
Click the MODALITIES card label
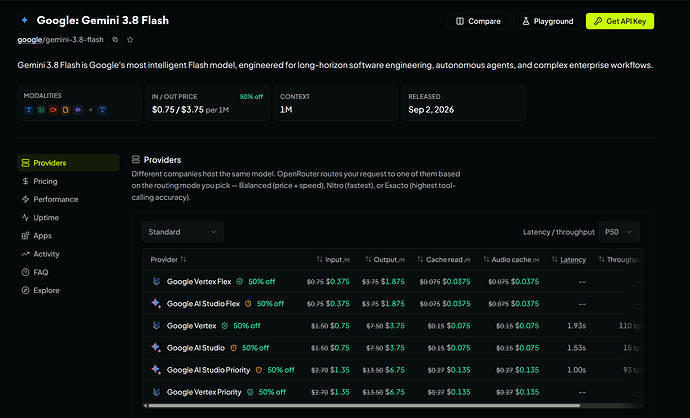coord(42,95)
